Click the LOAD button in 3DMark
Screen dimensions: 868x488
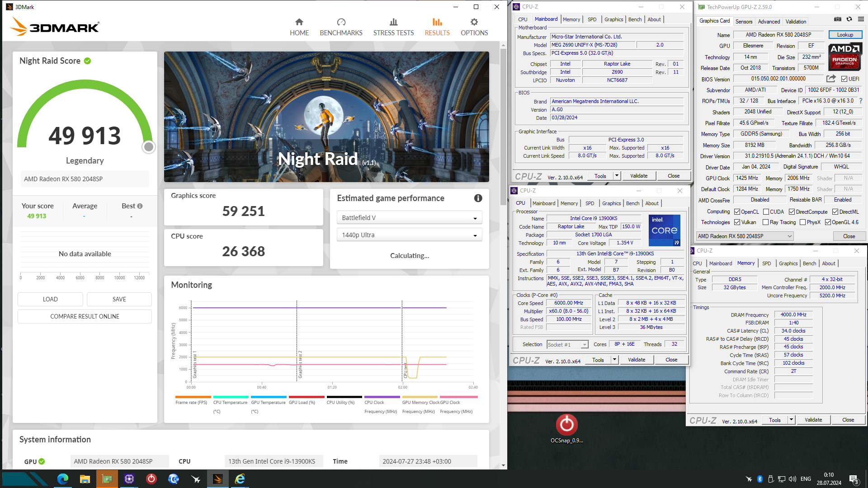50,299
